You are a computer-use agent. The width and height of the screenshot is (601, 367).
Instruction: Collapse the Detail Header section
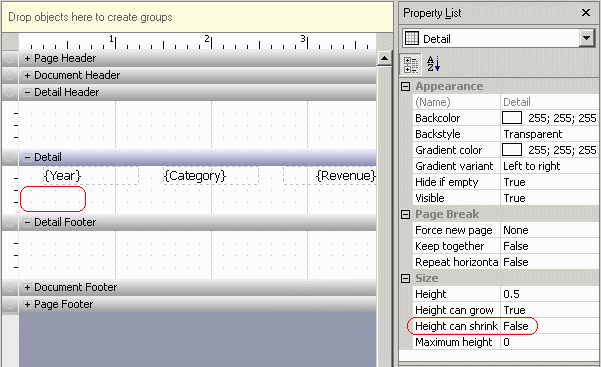[x=27, y=92]
